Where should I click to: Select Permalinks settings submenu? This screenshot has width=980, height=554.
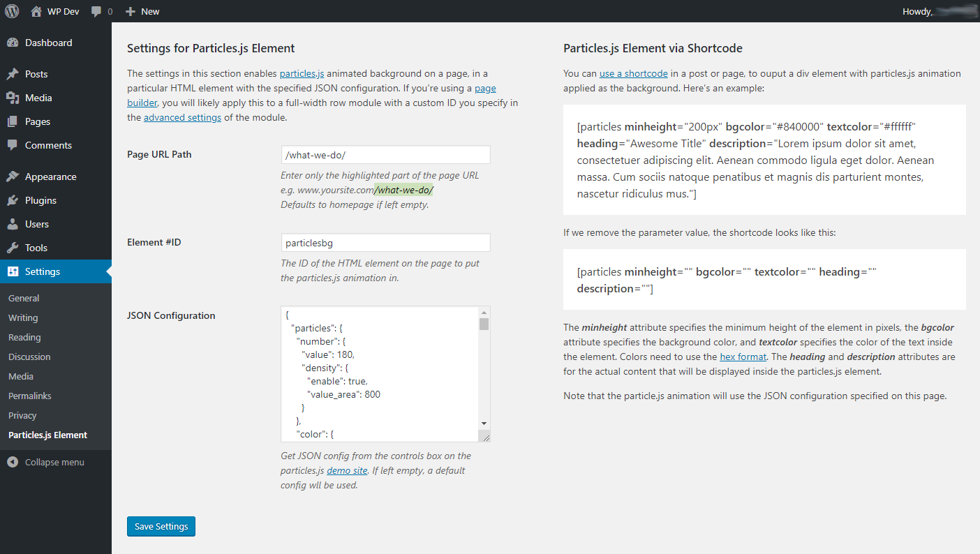pos(30,396)
